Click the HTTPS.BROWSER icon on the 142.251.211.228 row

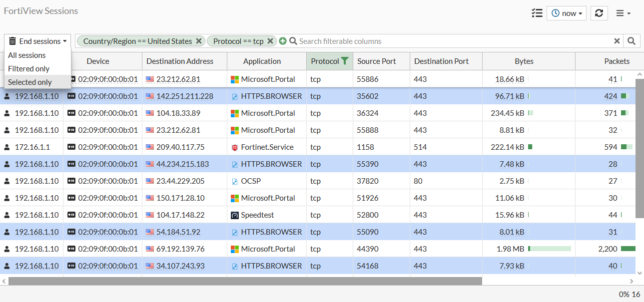[235, 96]
